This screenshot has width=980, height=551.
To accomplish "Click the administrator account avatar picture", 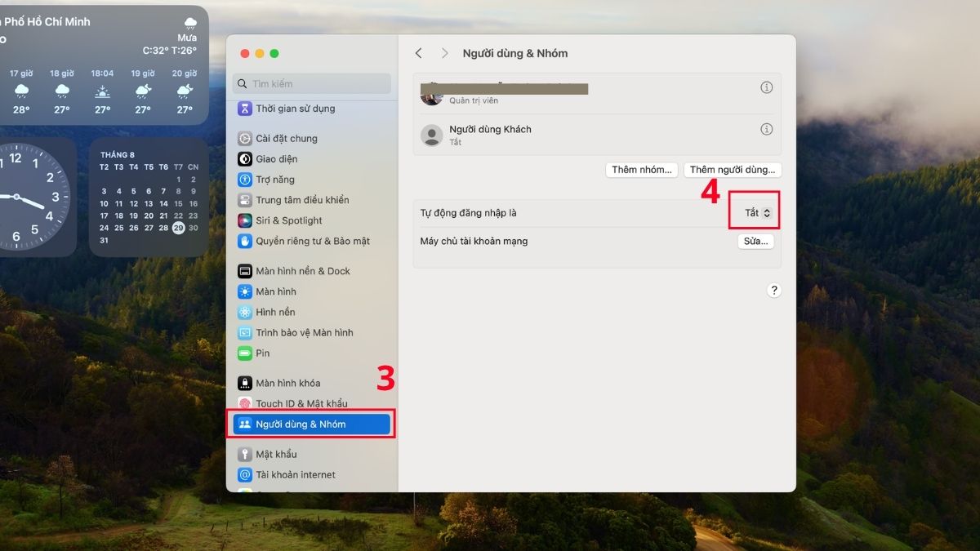I will click(432, 95).
